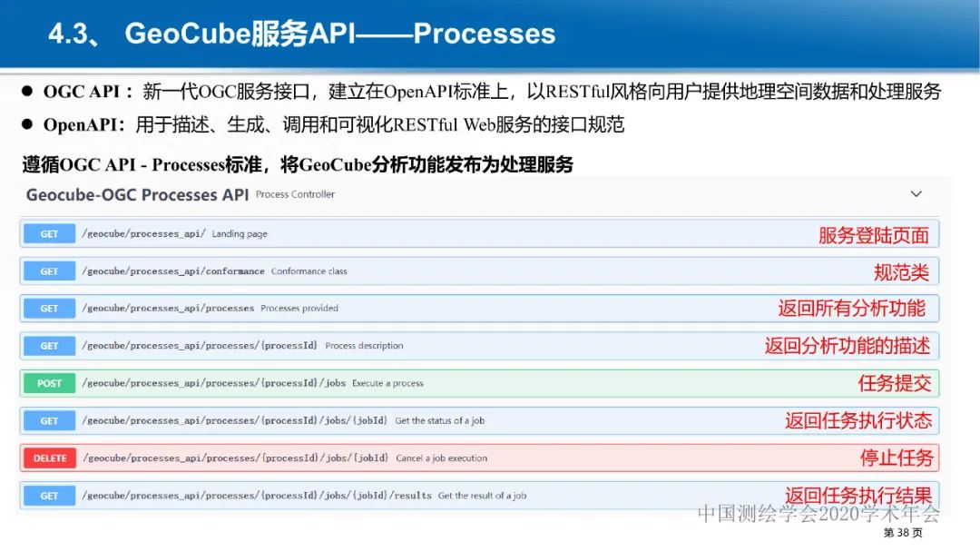The width and height of the screenshot is (980, 551).
Task: Click the GET badge for job results row
Action: point(49,496)
